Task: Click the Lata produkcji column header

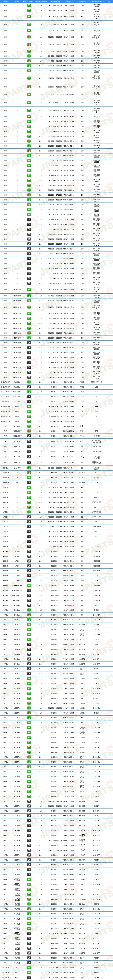Action: coord(55,2)
